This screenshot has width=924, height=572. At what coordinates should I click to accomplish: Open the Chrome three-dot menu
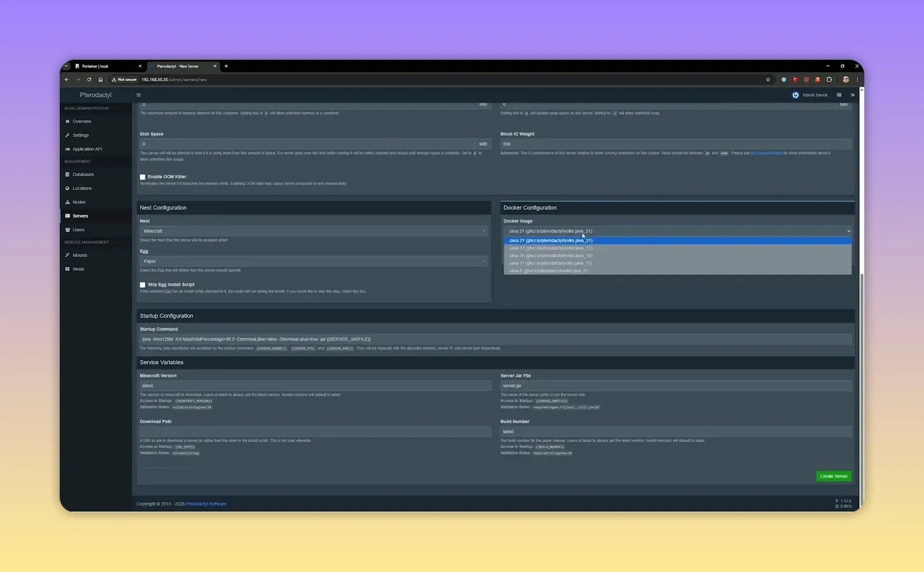(857, 79)
